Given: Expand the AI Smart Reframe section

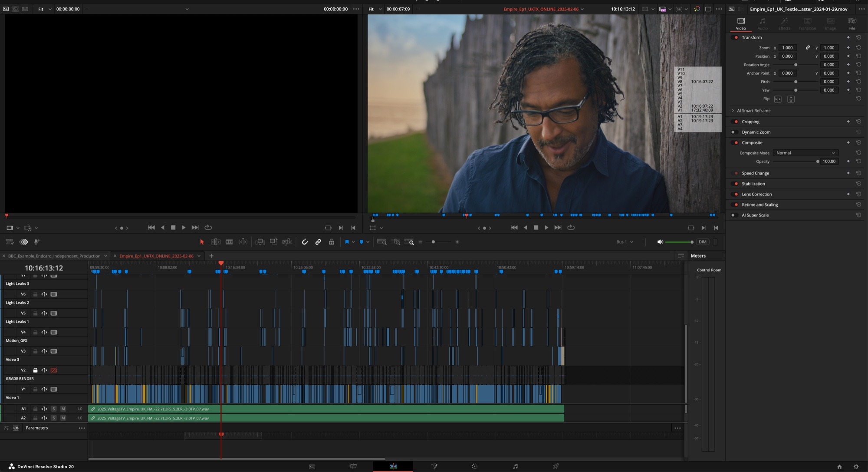Looking at the screenshot, I should click(x=733, y=111).
